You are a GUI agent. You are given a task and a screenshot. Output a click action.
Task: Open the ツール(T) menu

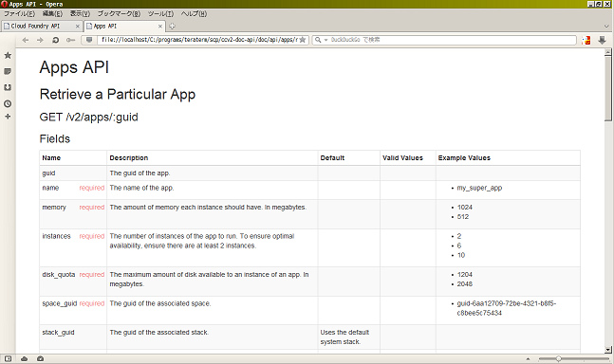coord(160,13)
